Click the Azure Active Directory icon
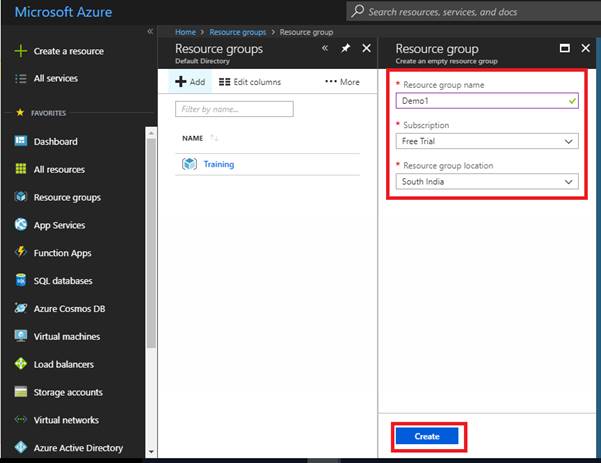Image resolution: width=601 pixels, height=463 pixels. pyautogui.click(x=21, y=447)
